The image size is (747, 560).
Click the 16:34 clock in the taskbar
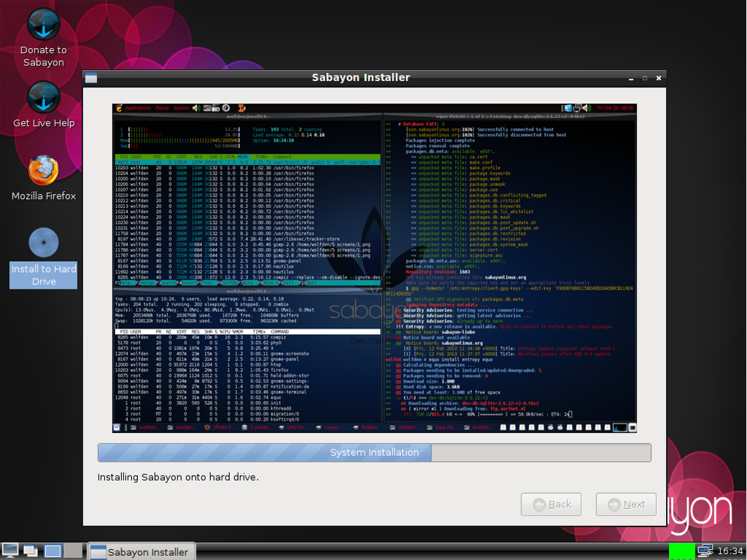[729, 551]
